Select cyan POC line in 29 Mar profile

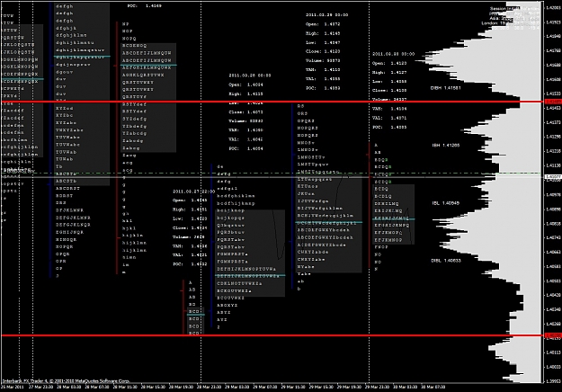(x=330, y=222)
